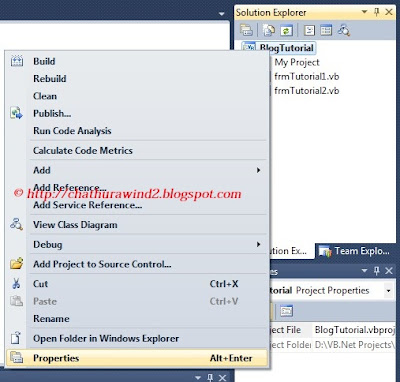The image size is (400, 382).
Task: Open Solution Explorer window position dropdown
Action: click(365, 12)
